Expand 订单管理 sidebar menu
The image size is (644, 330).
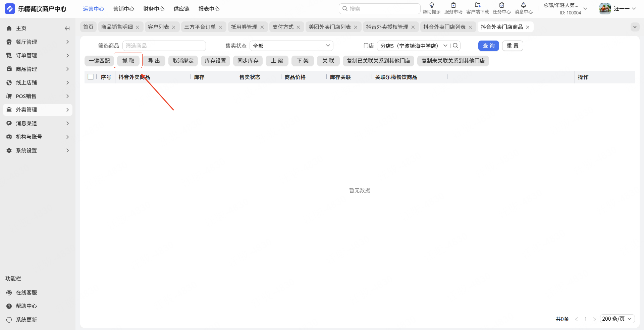pos(38,55)
